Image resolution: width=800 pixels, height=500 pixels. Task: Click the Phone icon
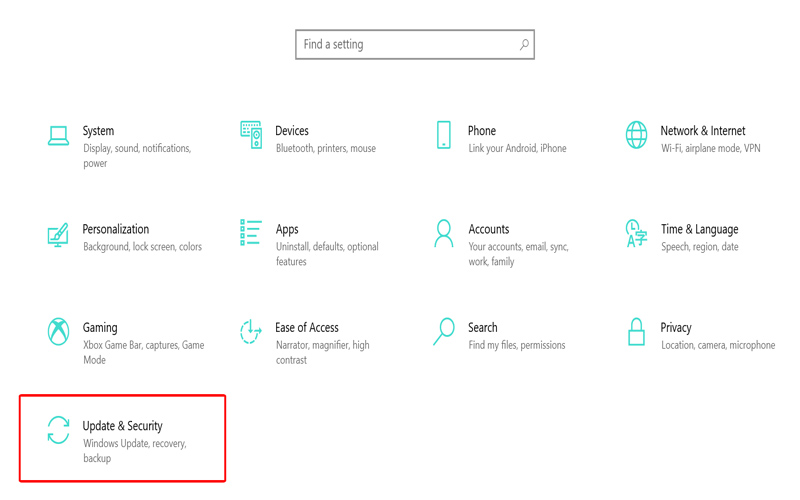[443, 135]
